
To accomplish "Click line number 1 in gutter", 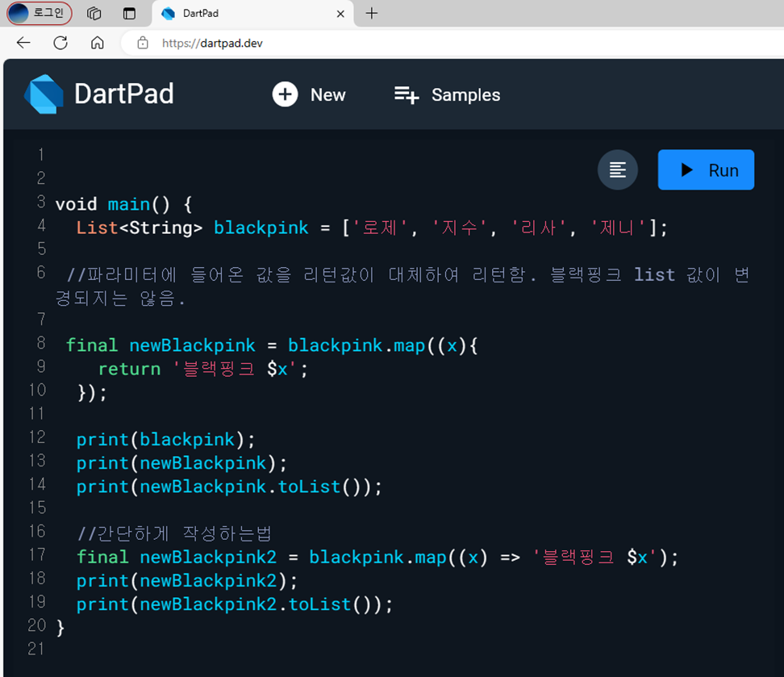I will tap(41, 155).
